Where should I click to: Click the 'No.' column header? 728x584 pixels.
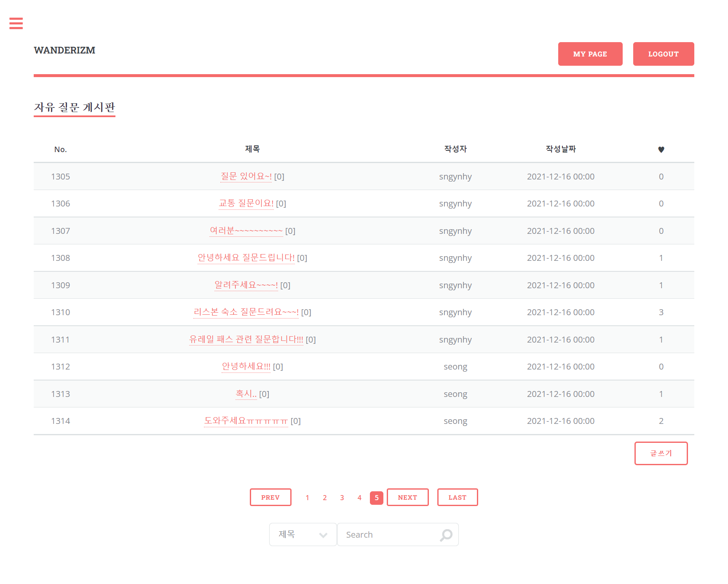tap(61, 150)
